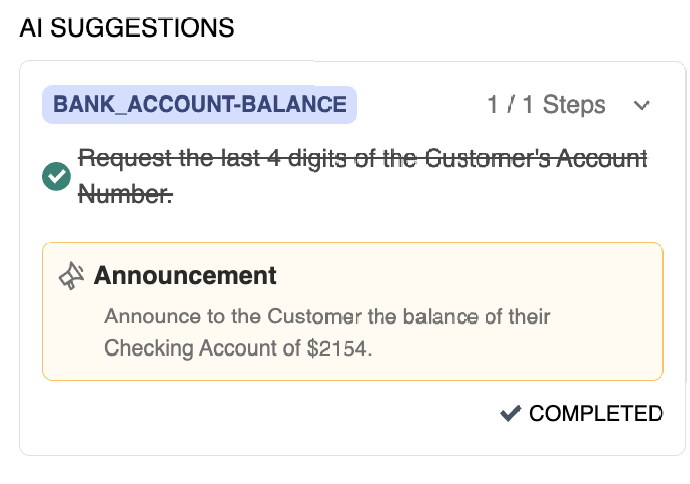Collapse the steps with the chevron arrow
This screenshot has height=484, width=690.
[x=642, y=105]
